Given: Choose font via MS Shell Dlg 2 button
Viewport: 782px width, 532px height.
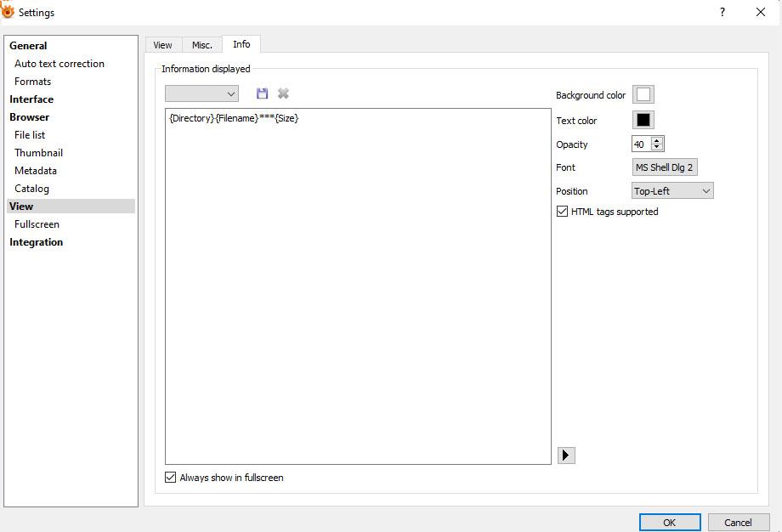Looking at the screenshot, I should coord(665,167).
